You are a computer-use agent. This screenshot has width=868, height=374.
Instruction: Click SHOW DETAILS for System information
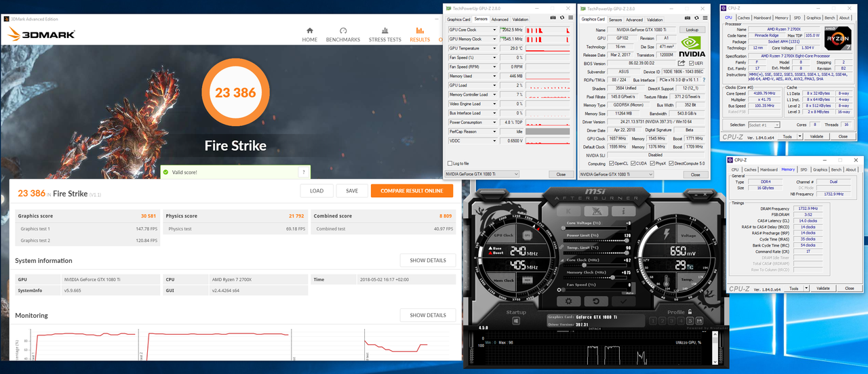click(428, 260)
